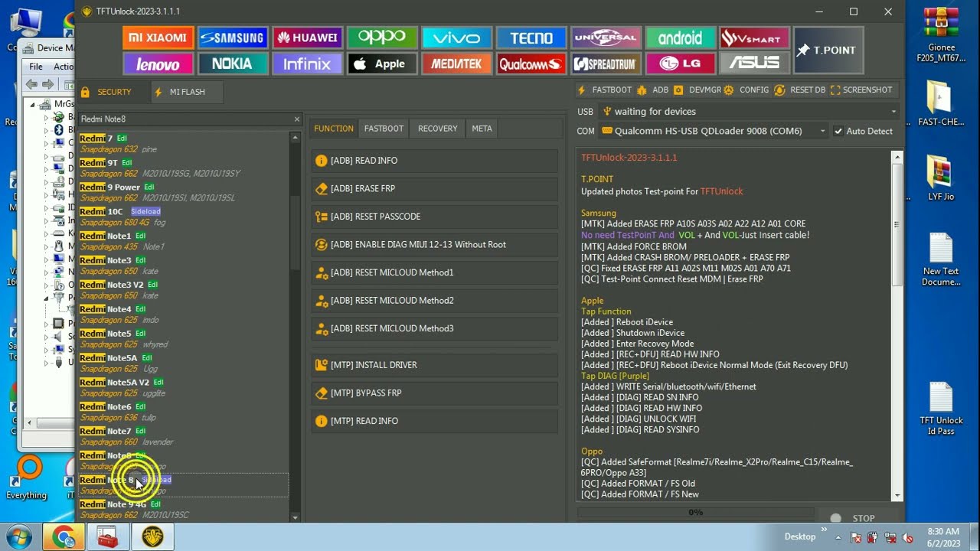
Task: Open the Spreadtrum chipset section
Action: pos(606,64)
